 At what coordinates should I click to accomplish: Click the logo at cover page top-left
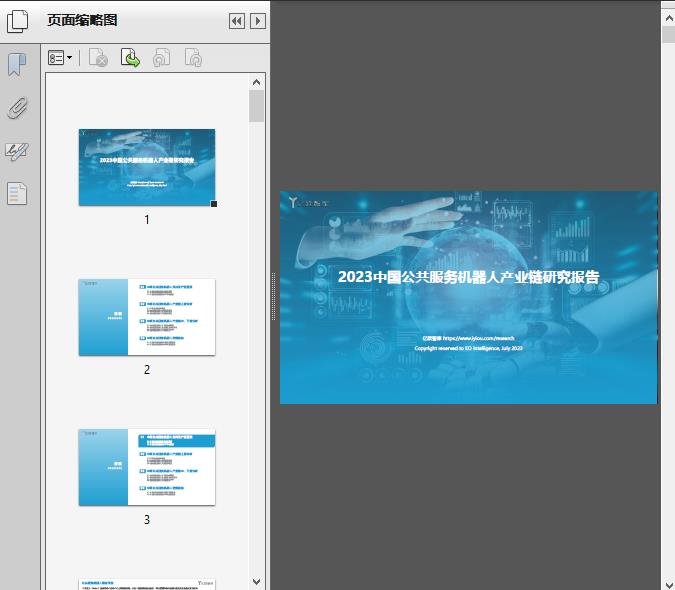pyautogui.click(x=308, y=202)
